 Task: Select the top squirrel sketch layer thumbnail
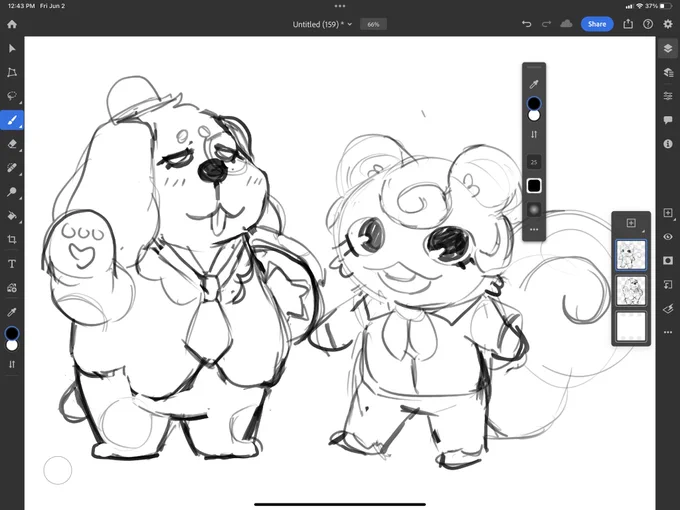point(631,255)
